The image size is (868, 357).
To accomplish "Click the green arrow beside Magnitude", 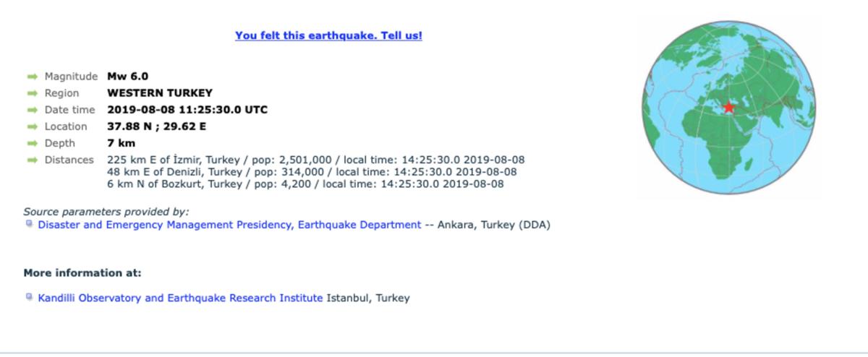I will pyautogui.click(x=32, y=77).
